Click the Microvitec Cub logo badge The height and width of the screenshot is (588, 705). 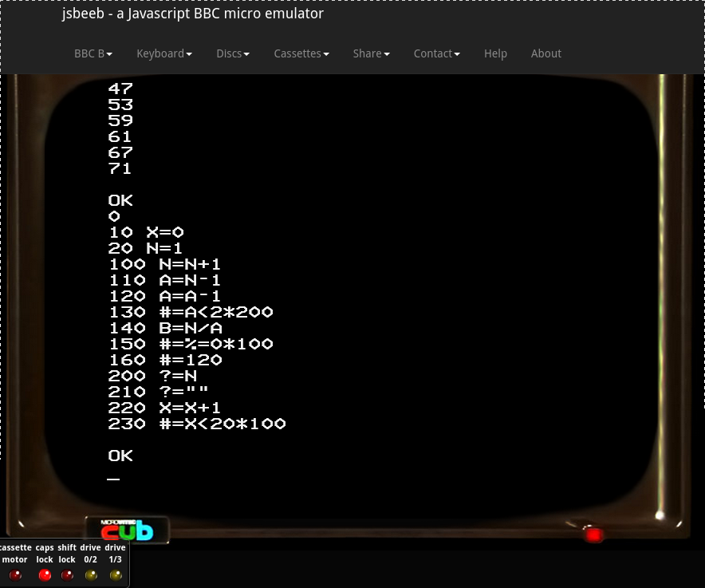pyautogui.click(x=128, y=531)
